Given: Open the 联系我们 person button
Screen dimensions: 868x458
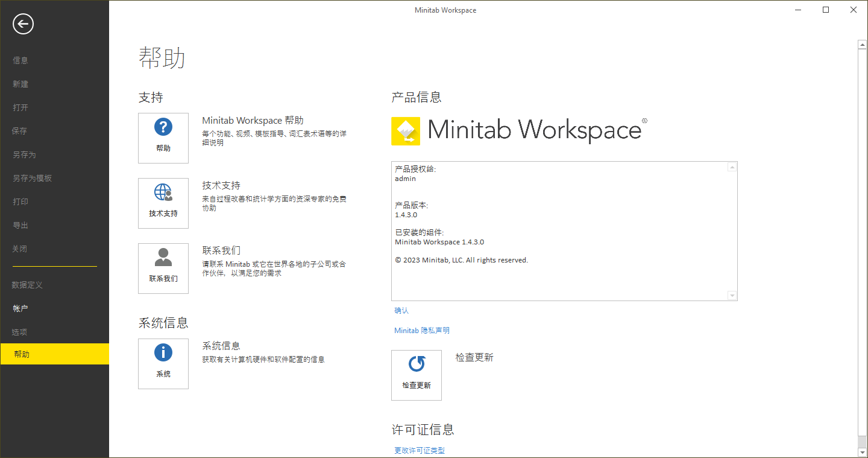Looking at the screenshot, I should pos(163,269).
